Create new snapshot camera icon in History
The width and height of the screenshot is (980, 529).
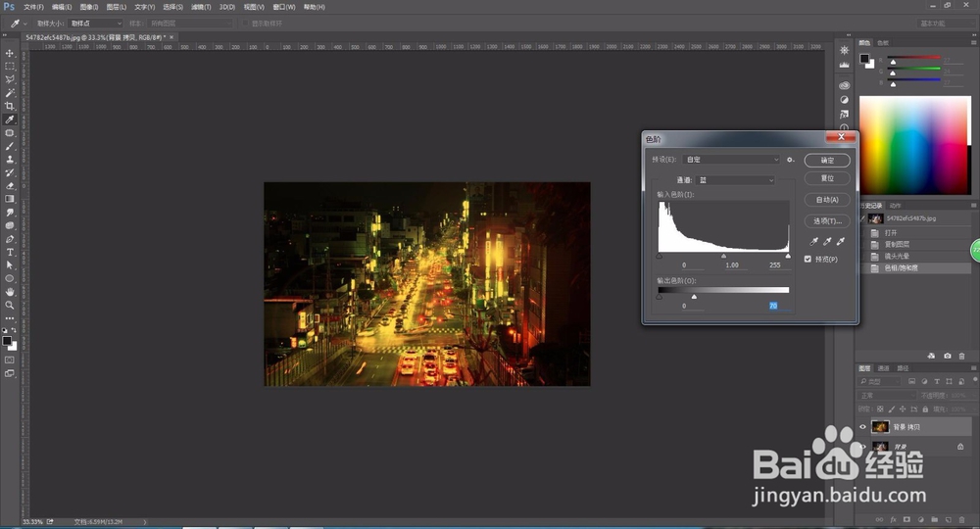(948, 356)
